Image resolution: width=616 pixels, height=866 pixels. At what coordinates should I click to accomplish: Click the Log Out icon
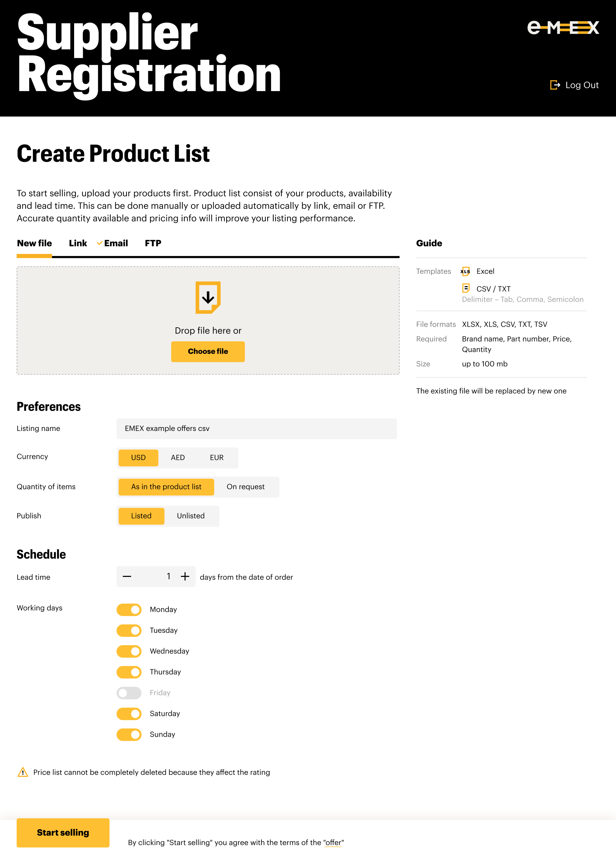(554, 85)
